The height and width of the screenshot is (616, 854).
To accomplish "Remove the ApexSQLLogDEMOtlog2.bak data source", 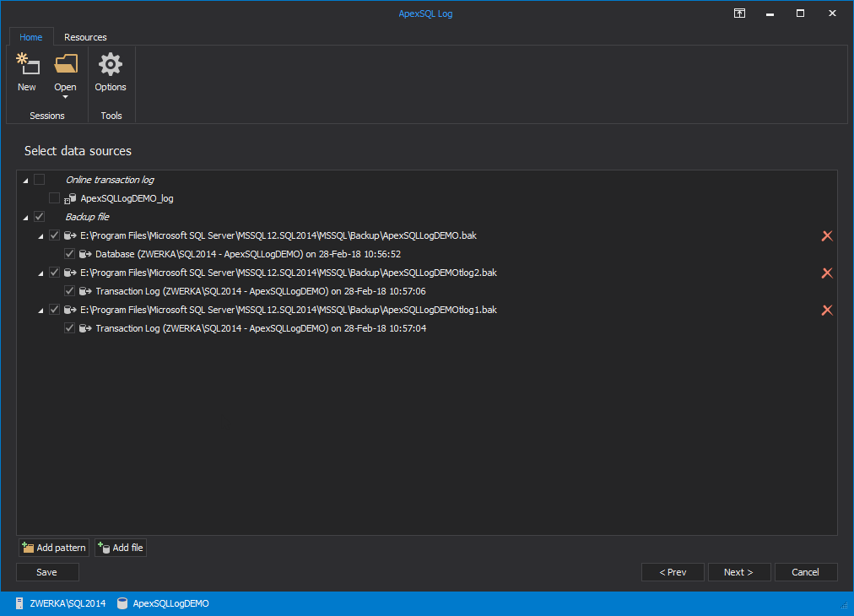I will (826, 273).
